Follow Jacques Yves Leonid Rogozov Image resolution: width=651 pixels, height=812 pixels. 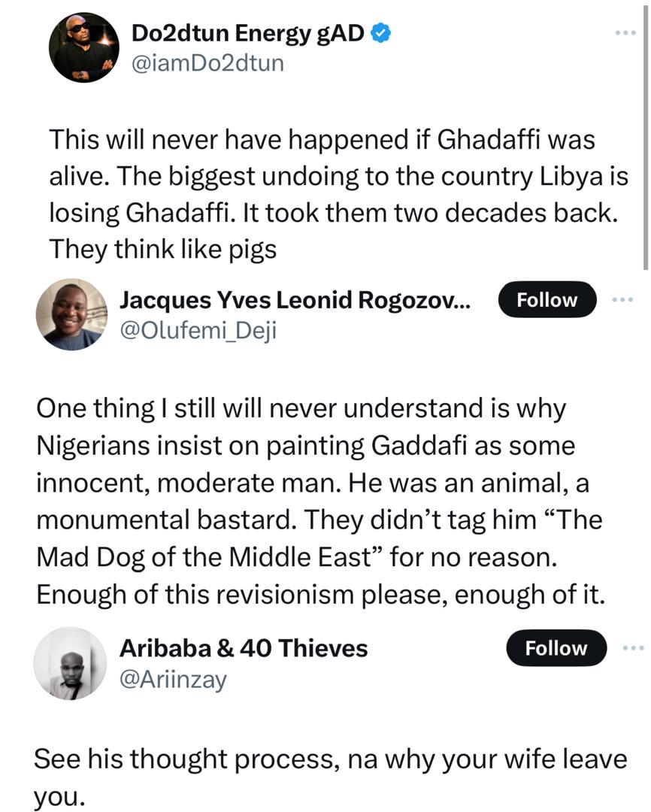point(547,299)
